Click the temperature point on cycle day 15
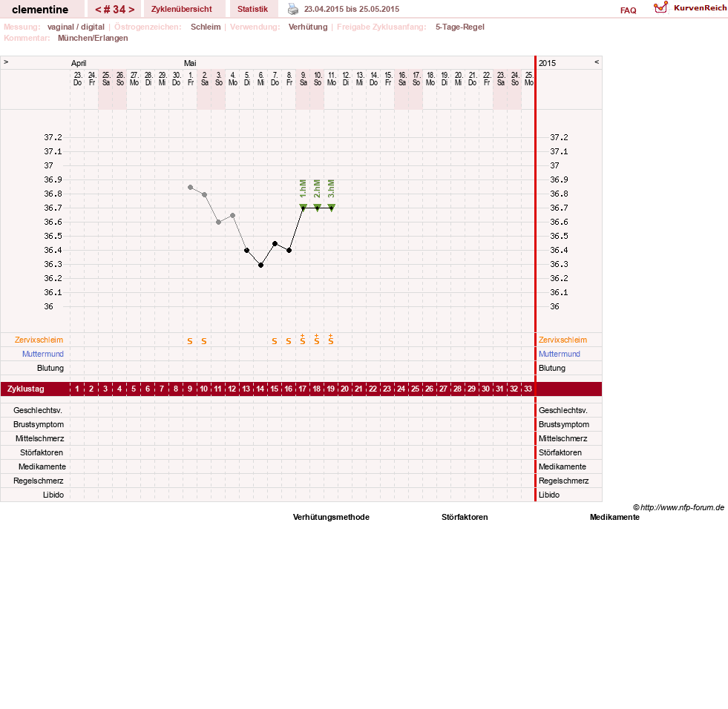 [x=275, y=243]
